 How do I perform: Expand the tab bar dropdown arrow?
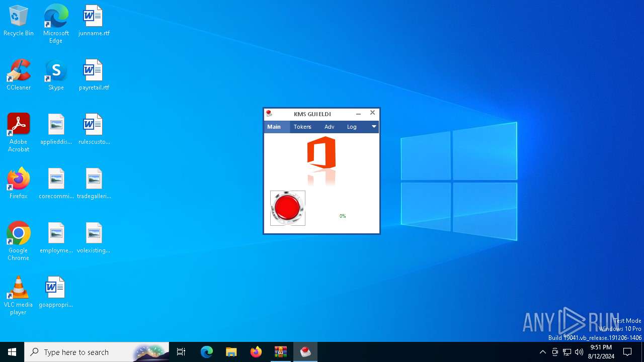(374, 127)
